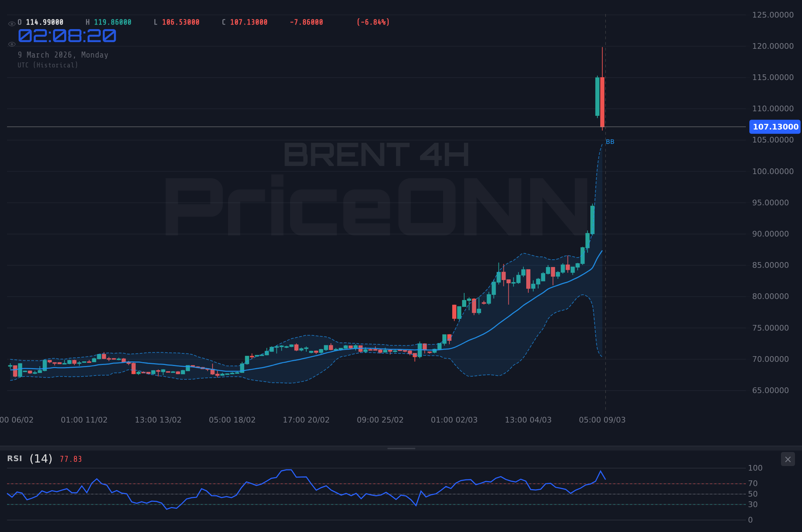Click the latest red candlestick body
Viewport: 802px width, 532px height.
pos(602,102)
